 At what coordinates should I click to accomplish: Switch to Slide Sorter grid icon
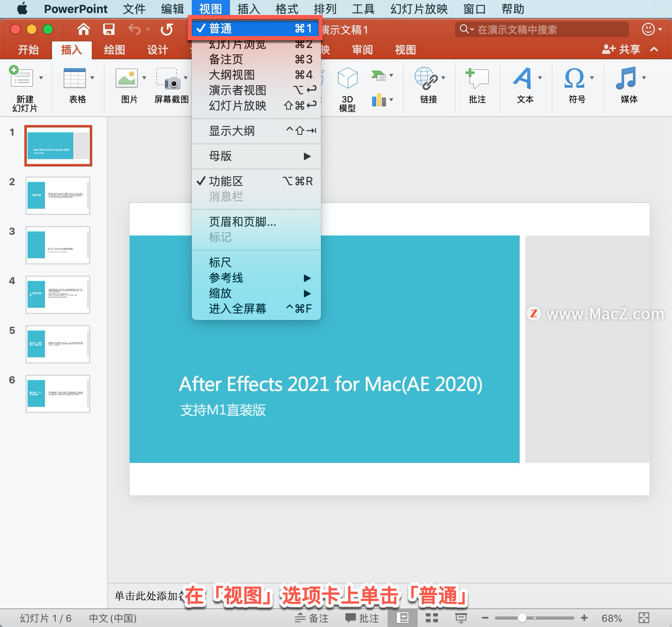coord(431,618)
